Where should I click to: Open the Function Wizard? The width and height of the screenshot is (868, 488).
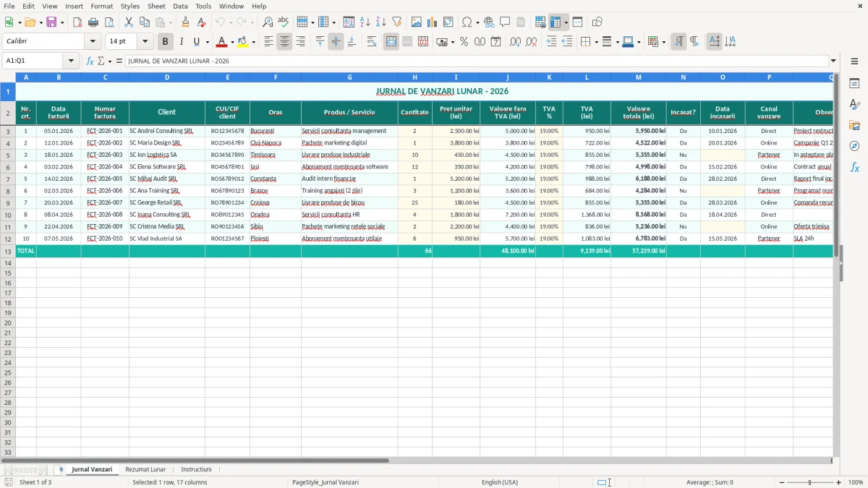point(90,61)
